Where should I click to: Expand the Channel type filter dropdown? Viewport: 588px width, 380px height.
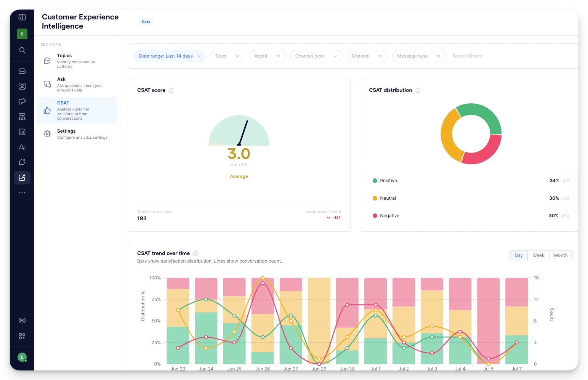(316, 56)
